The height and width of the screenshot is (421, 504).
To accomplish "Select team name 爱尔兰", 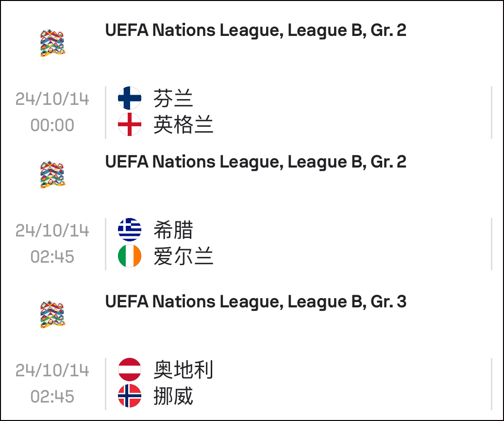I will pos(183,256).
